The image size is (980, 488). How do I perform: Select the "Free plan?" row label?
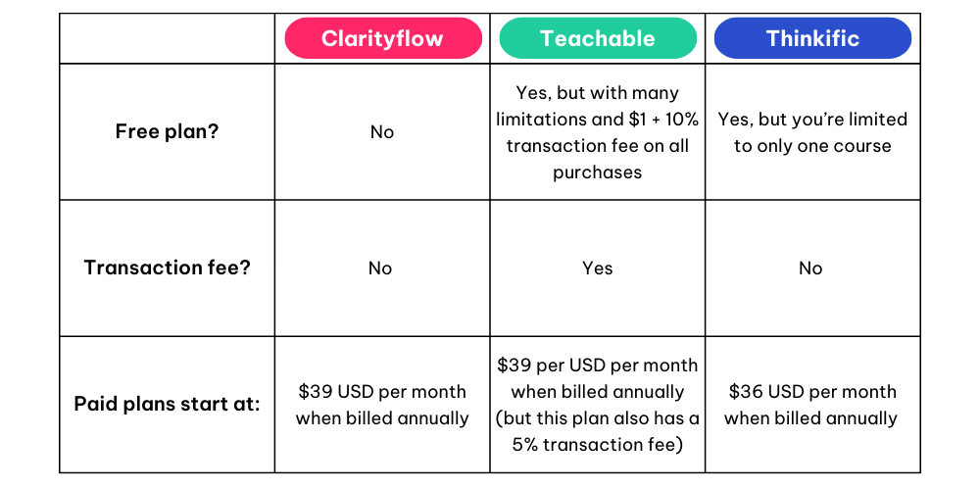tap(167, 131)
